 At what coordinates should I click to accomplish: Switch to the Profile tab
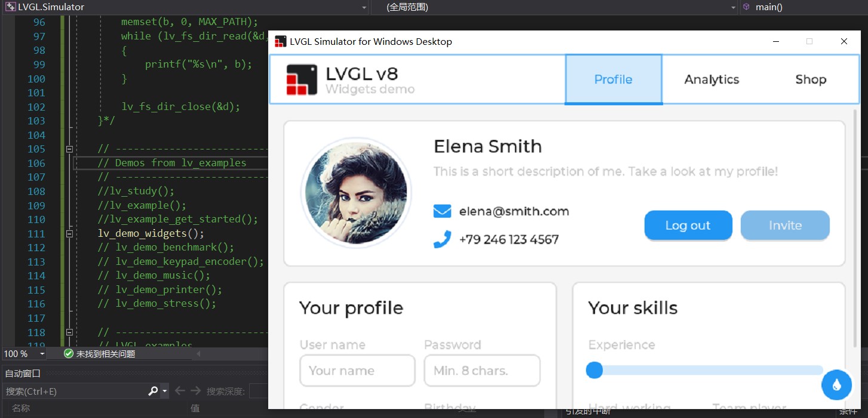614,80
